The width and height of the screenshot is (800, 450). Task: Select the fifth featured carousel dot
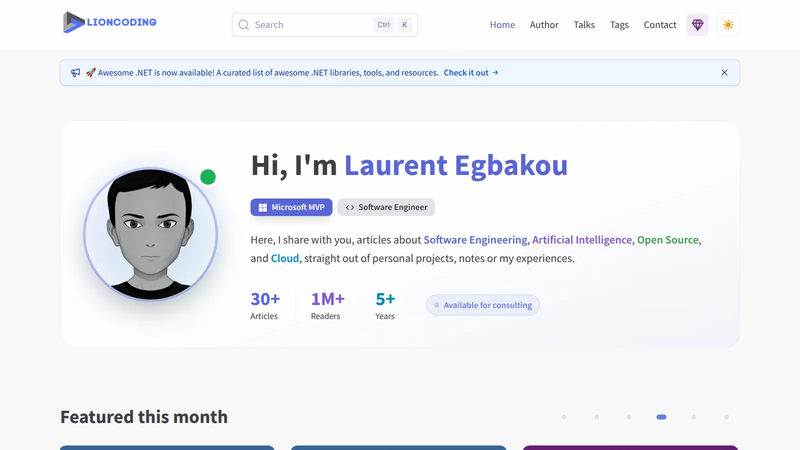pyautogui.click(x=694, y=417)
